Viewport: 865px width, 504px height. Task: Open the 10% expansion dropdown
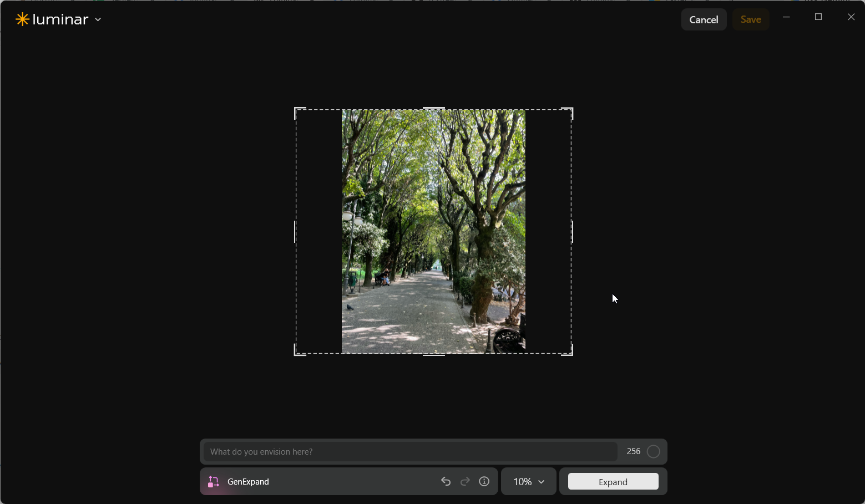click(529, 481)
